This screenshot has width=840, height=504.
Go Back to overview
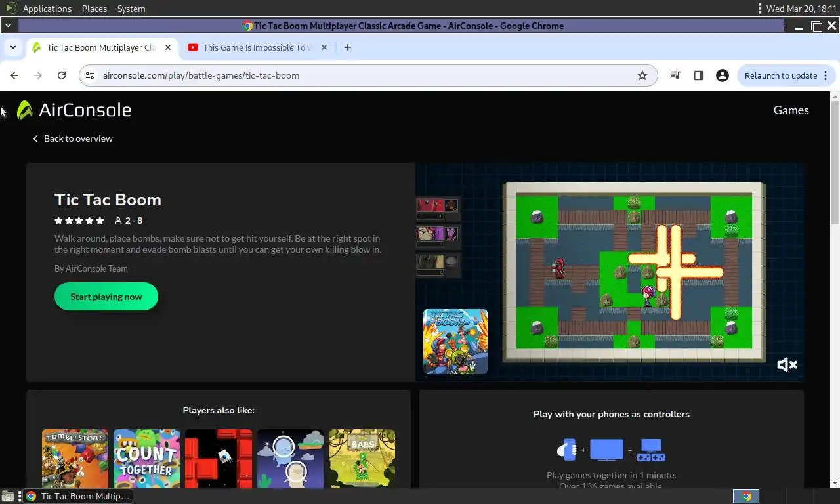click(x=72, y=138)
